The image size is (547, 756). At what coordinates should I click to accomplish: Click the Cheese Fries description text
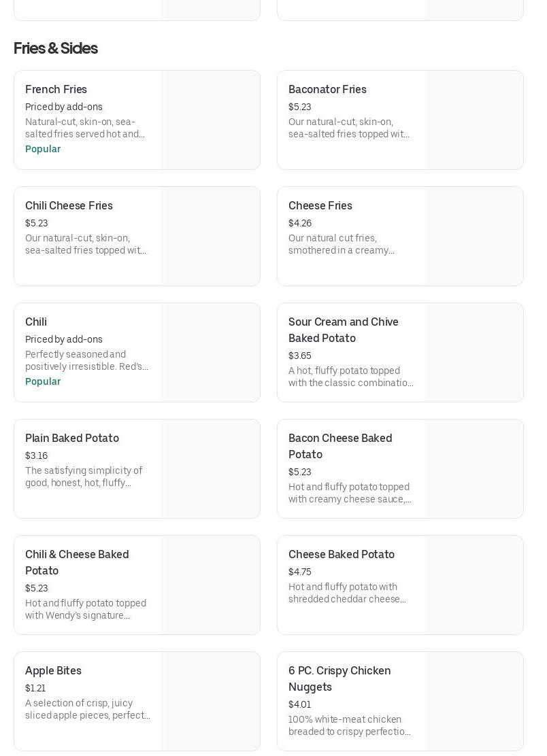click(x=342, y=244)
